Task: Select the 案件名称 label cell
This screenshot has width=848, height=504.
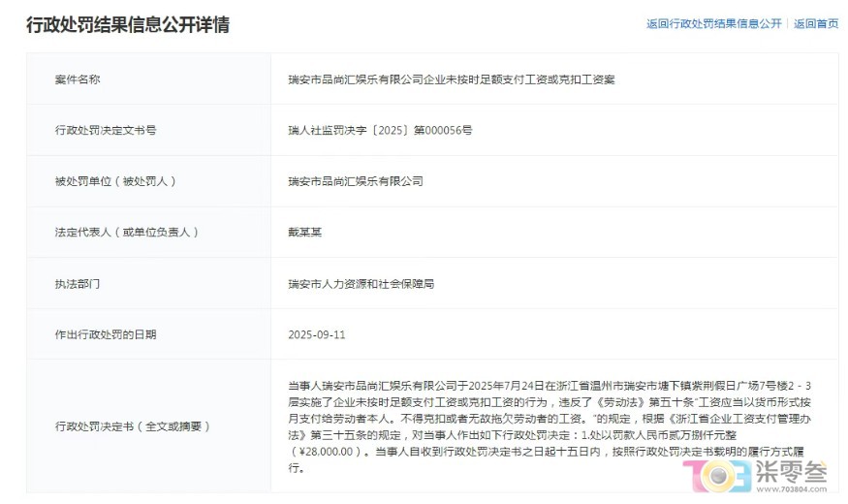Action: (x=78, y=79)
